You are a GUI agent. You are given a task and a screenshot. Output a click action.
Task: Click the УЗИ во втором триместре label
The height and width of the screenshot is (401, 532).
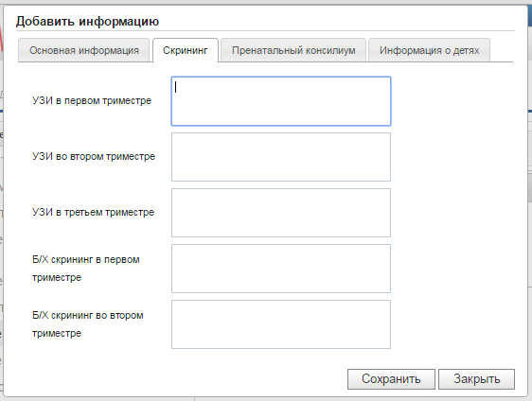pyautogui.click(x=94, y=156)
